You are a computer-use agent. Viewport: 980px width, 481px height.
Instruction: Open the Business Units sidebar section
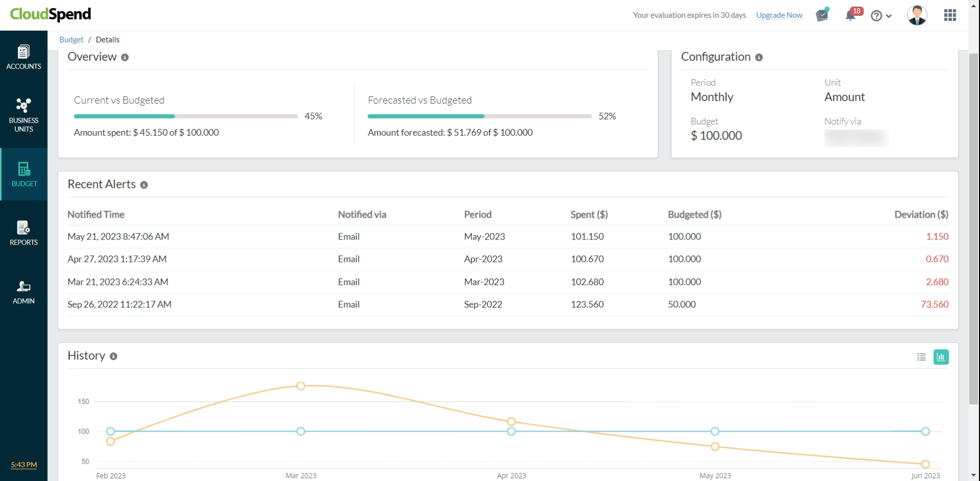[x=23, y=115]
